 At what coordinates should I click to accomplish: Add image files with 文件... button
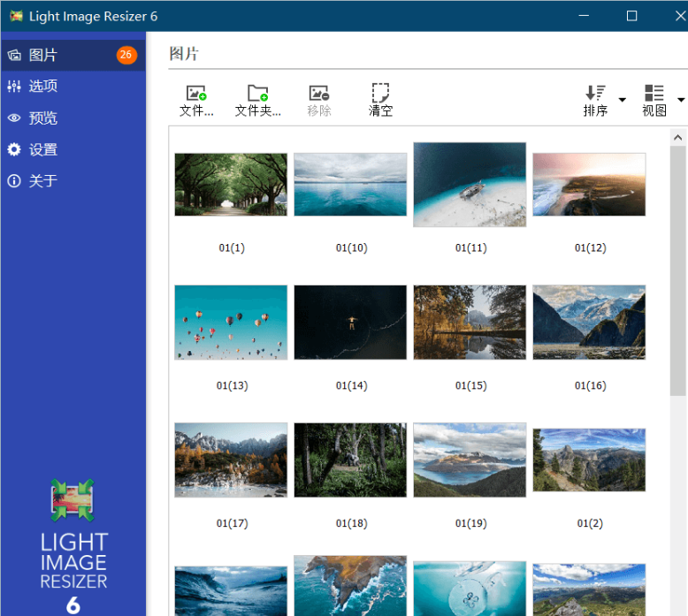coord(196,101)
